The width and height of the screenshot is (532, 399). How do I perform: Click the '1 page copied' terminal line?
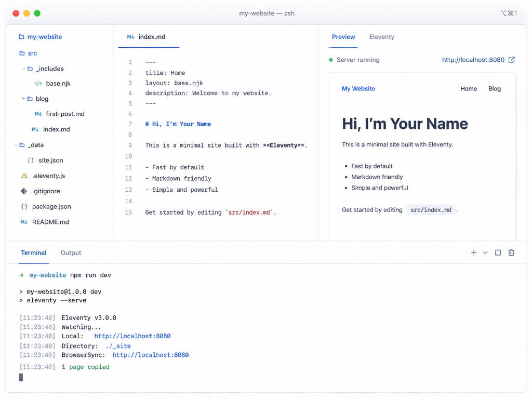pos(86,367)
